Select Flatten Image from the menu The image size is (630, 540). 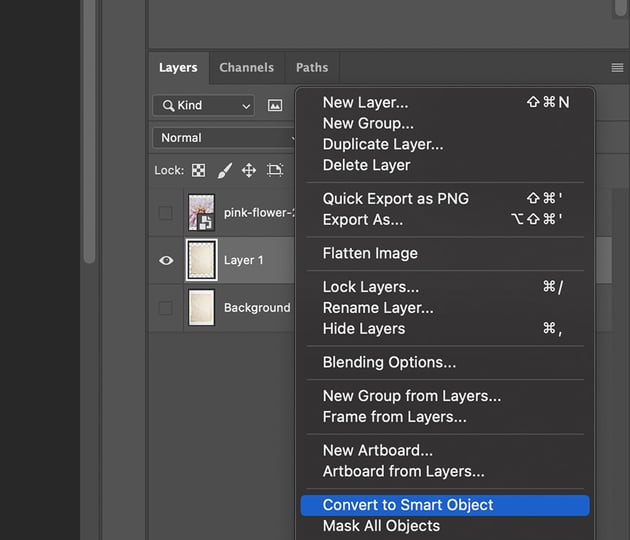(x=370, y=253)
